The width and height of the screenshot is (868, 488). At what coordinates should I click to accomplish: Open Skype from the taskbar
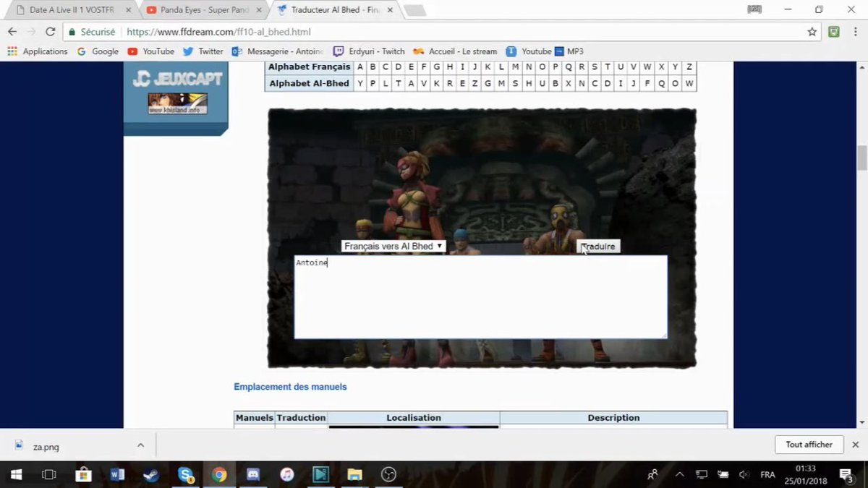pyautogui.click(x=185, y=474)
